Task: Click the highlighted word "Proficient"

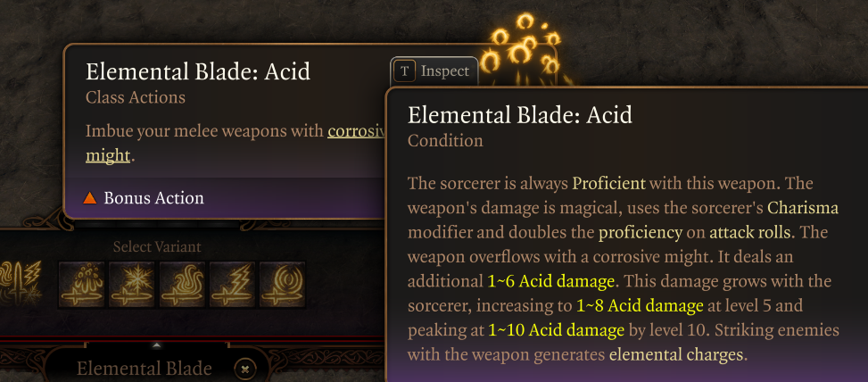Action: [608, 184]
